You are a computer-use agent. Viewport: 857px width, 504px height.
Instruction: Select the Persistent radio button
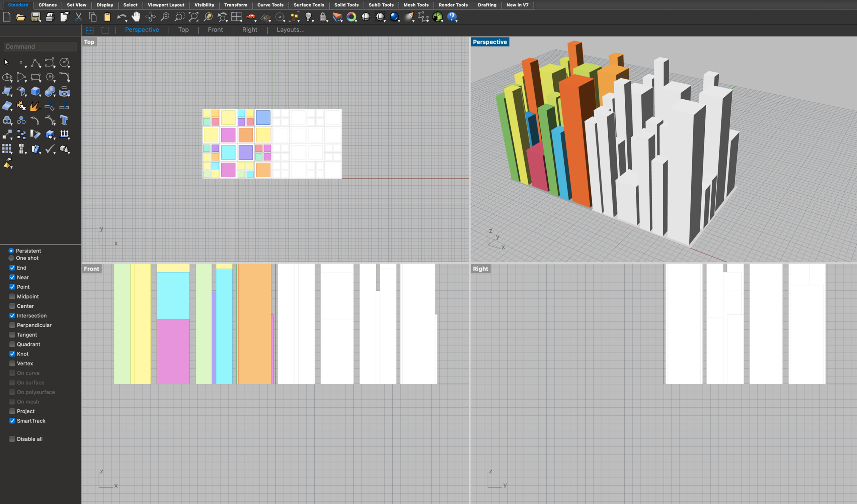click(x=11, y=250)
